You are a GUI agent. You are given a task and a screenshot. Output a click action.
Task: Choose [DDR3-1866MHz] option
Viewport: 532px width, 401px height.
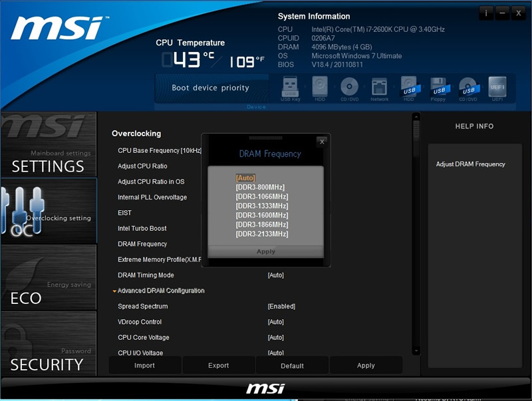[x=262, y=225]
